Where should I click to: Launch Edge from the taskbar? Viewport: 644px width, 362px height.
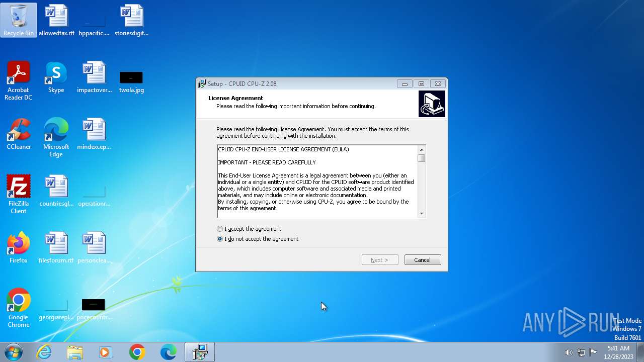tap(168, 352)
